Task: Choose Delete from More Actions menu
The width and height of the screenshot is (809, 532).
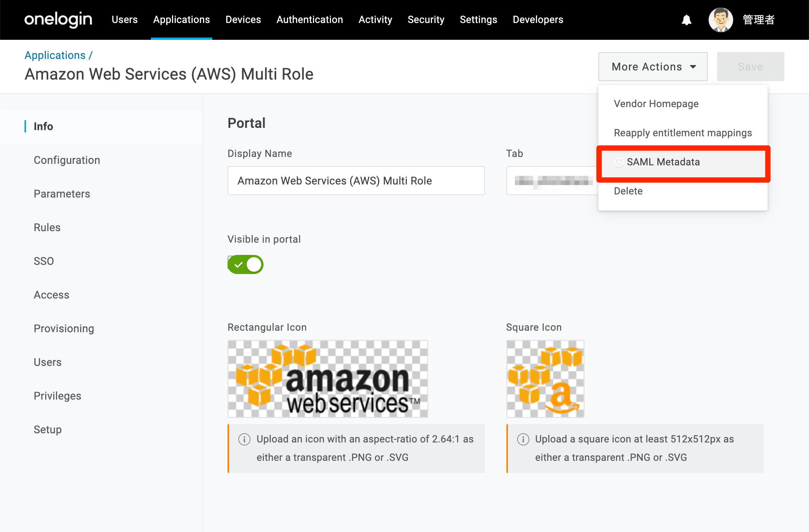Action: 683,191
